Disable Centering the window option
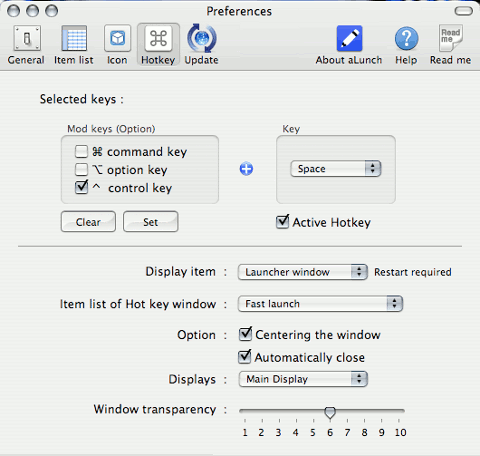This screenshot has width=480, height=456. pyautogui.click(x=245, y=334)
